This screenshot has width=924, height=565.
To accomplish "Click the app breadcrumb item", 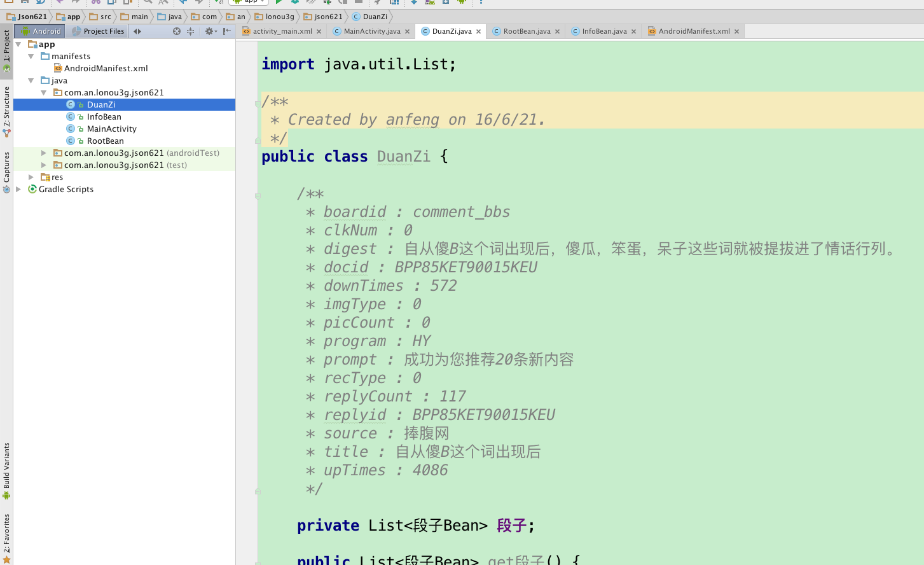I will click(68, 17).
